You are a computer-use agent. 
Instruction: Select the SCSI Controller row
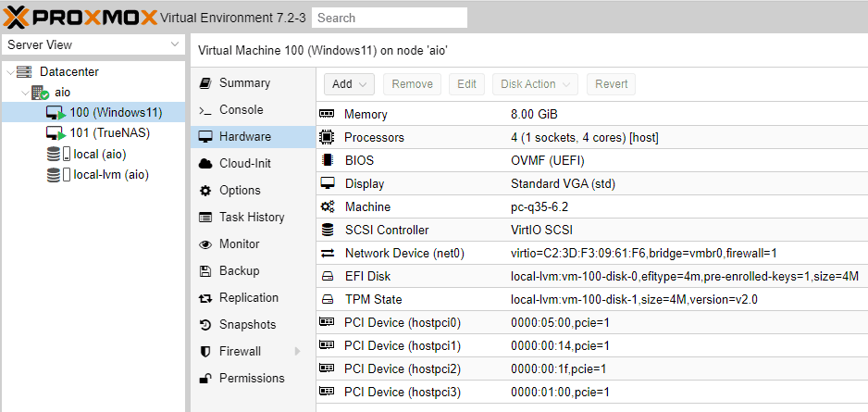click(592, 230)
